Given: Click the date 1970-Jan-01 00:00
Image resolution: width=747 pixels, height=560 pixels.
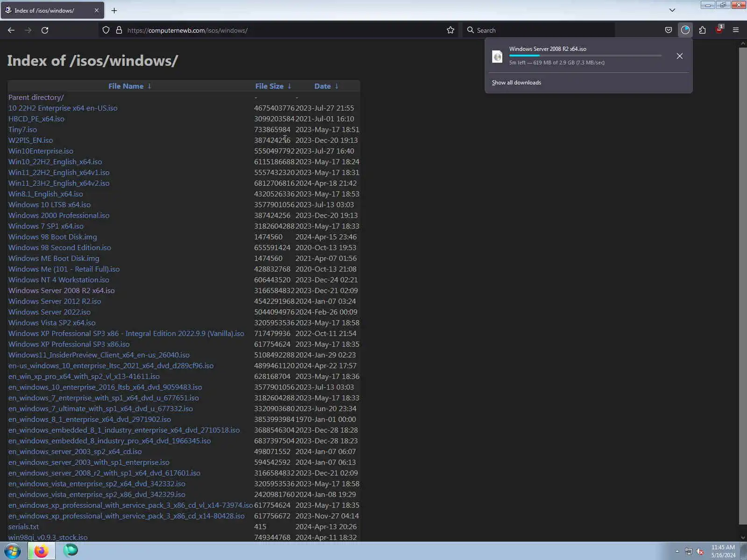Looking at the screenshot, I should [x=326, y=420].
